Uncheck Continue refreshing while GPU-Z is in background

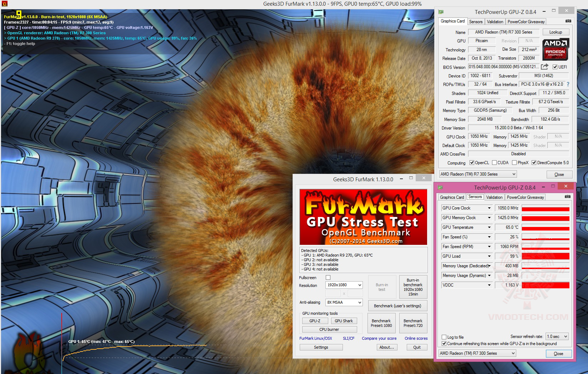[x=444, y=344]
